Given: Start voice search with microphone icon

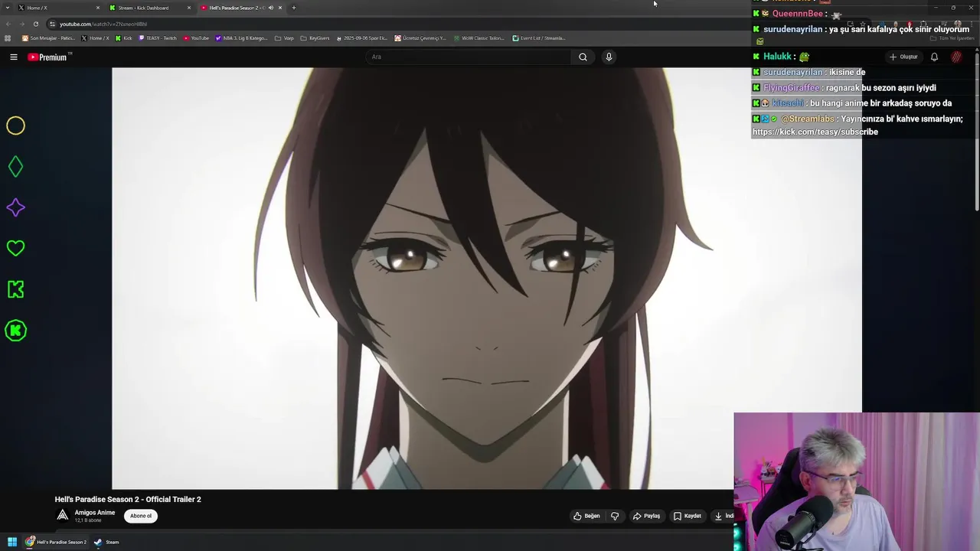Looking at the screenshot, I should point(609,57).
